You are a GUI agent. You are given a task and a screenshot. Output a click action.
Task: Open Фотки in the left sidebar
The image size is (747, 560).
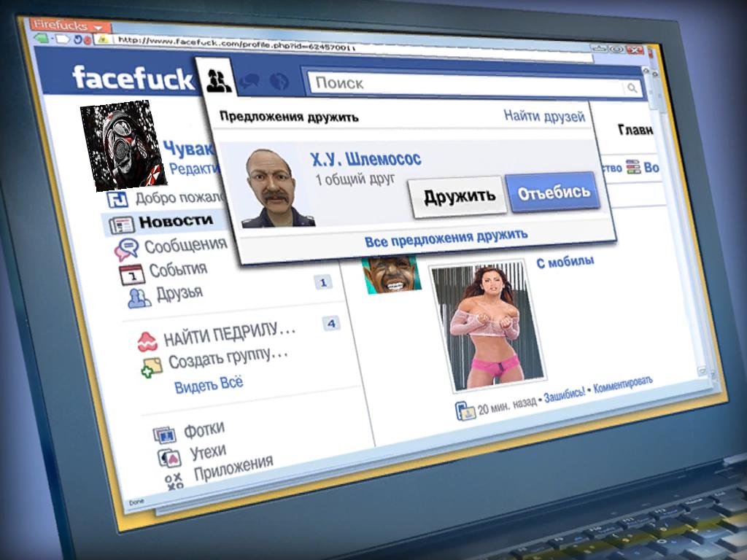[x=204, y=429]
